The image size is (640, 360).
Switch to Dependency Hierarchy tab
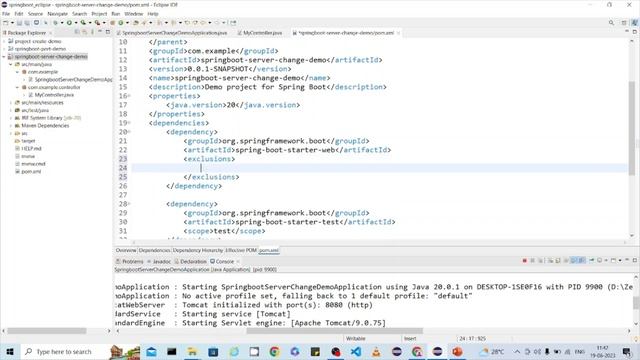[x=198, y=250]
